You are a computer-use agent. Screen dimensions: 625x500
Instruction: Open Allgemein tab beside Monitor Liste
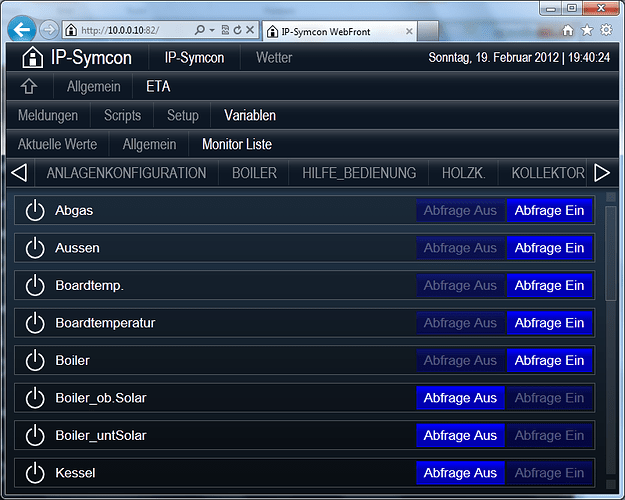(149, 144)
